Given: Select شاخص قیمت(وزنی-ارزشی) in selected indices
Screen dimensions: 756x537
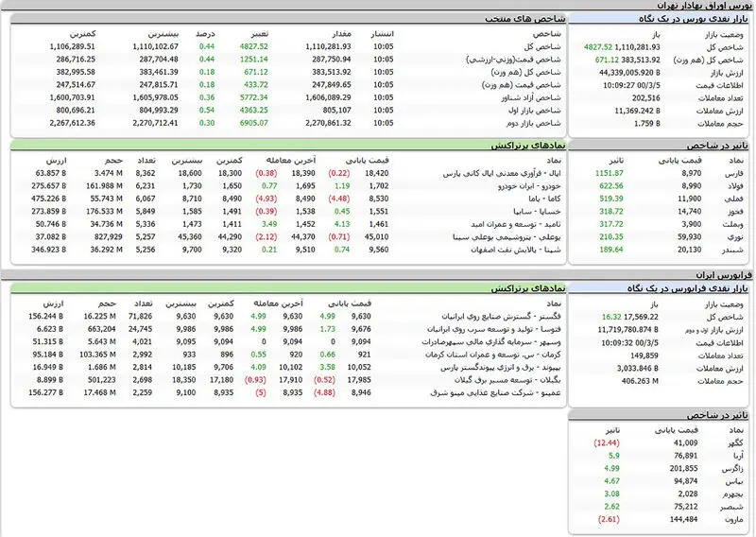Looking at the screenshot, I should (513, 60).
